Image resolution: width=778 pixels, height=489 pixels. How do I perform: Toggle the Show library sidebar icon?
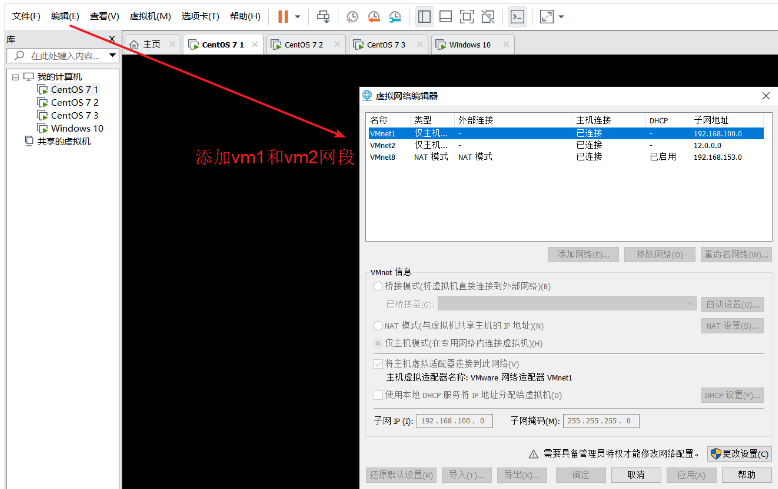(x=424, y=17)
